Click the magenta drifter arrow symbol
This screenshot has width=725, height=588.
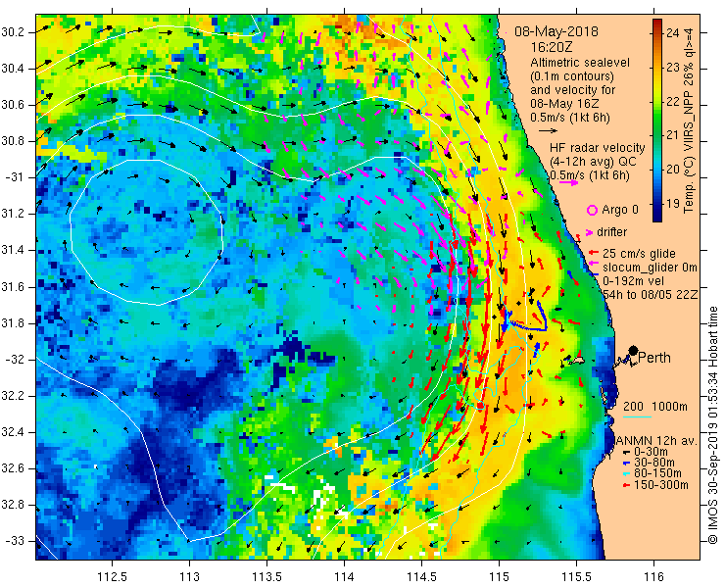click(590, 232)
